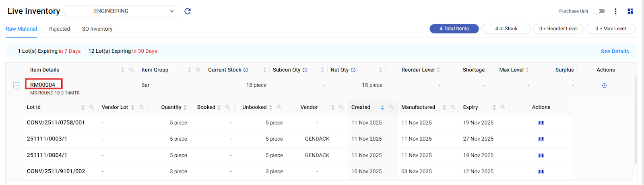
Task: Click the Current Stock info icon
Action: [x=246, y=70]
